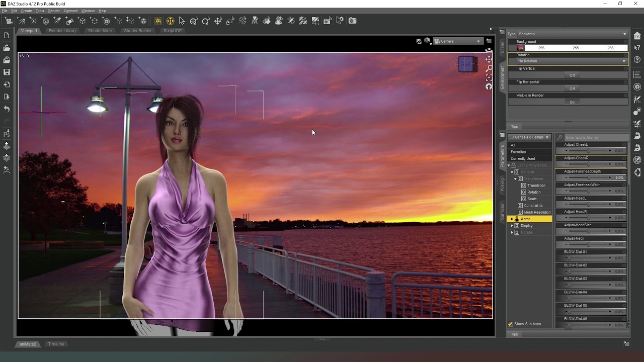Open the Surfaces side tab
This screenshot has width=644, height=362.
[x=502, y=212]
